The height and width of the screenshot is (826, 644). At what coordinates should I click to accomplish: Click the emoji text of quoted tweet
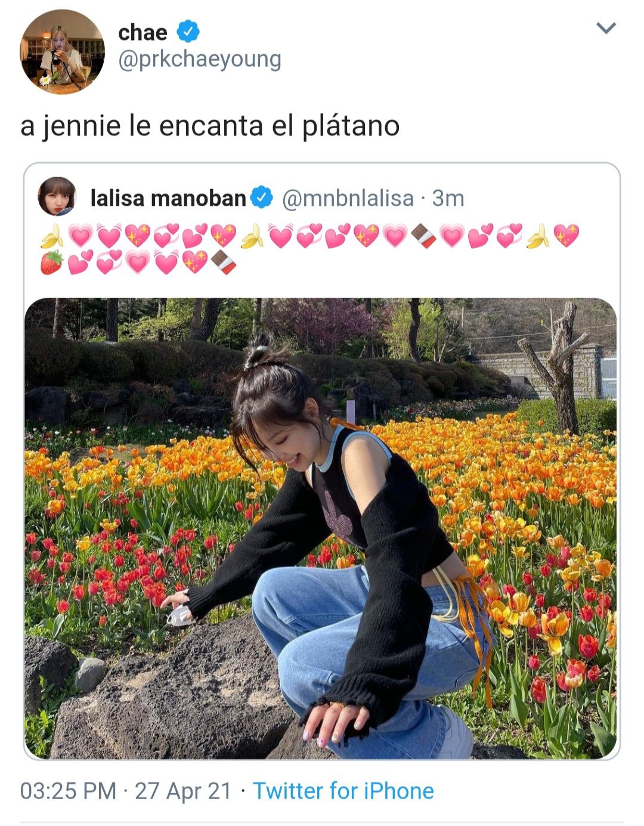click(309, 249)
